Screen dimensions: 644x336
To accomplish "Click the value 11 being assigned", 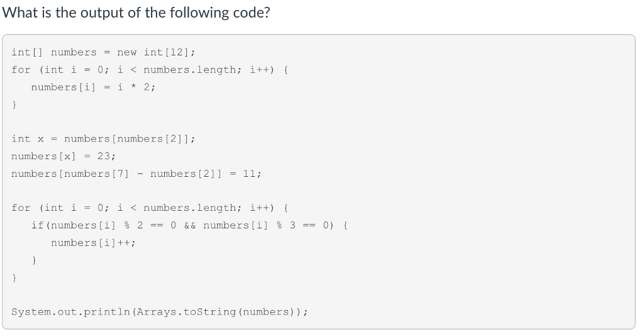I will point(249,173).
